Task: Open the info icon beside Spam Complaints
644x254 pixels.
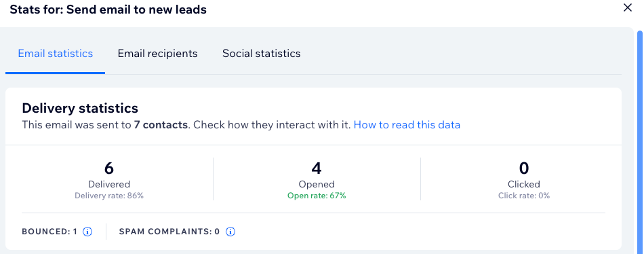Action: [230, 232]
